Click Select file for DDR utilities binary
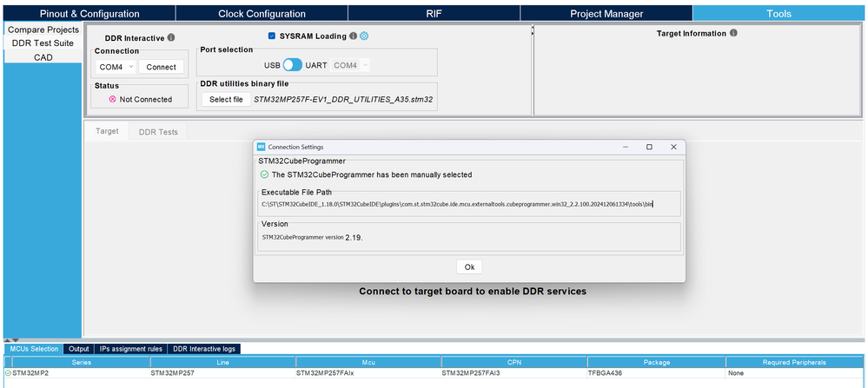This screenshot has width=868, height=388. (x=226, y=100)
